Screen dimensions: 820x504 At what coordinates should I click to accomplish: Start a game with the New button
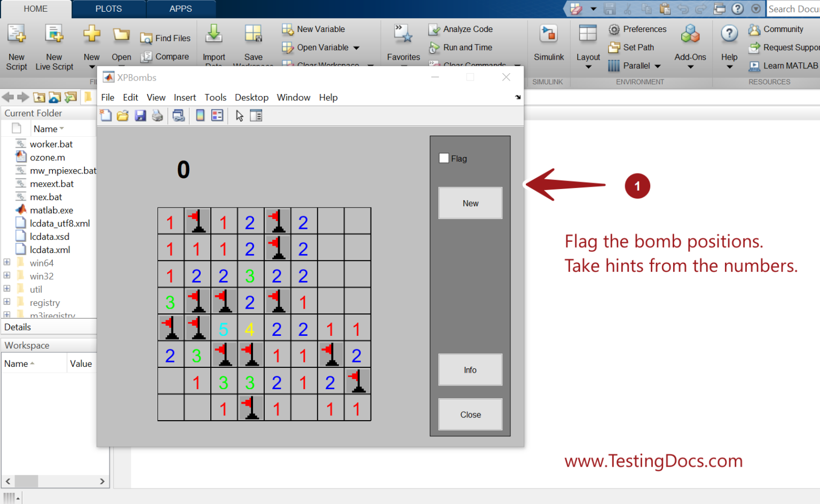(470, 203)
